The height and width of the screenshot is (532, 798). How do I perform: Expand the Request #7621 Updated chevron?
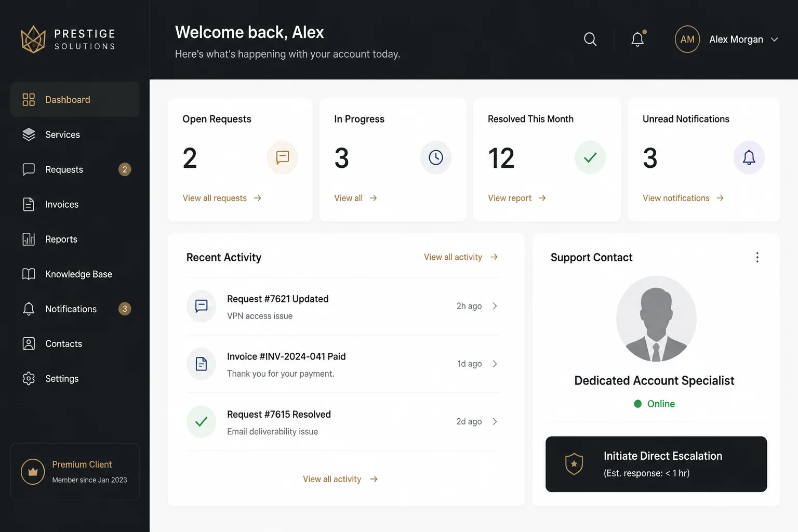click(x=495, y=306)
